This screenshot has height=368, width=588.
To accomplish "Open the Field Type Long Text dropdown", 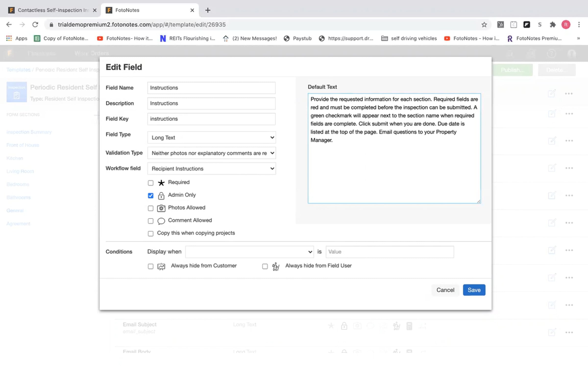I will (x=212, y=137).
